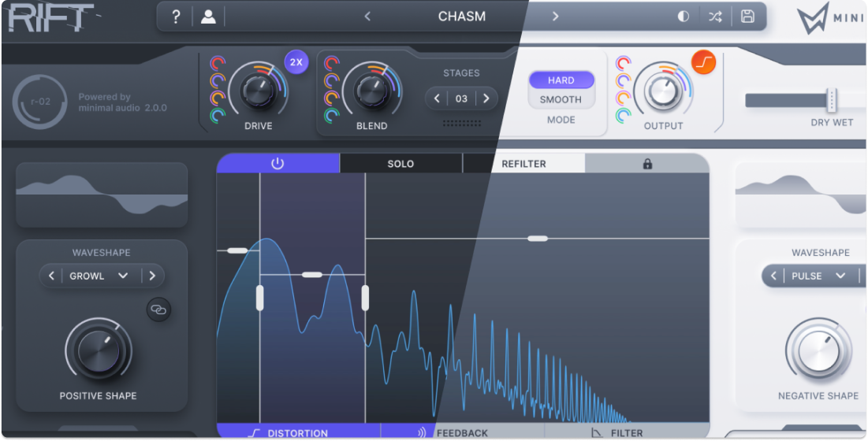Viewport: 868px width, 441px height.
Task: Switch to the FILTER tab
Action: tap(627, 432)
